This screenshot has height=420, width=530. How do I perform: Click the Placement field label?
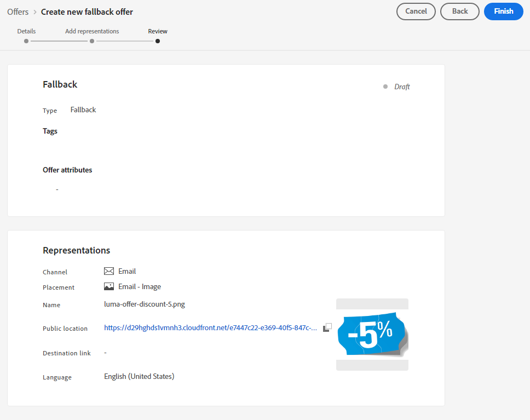(x=59, y=287)
